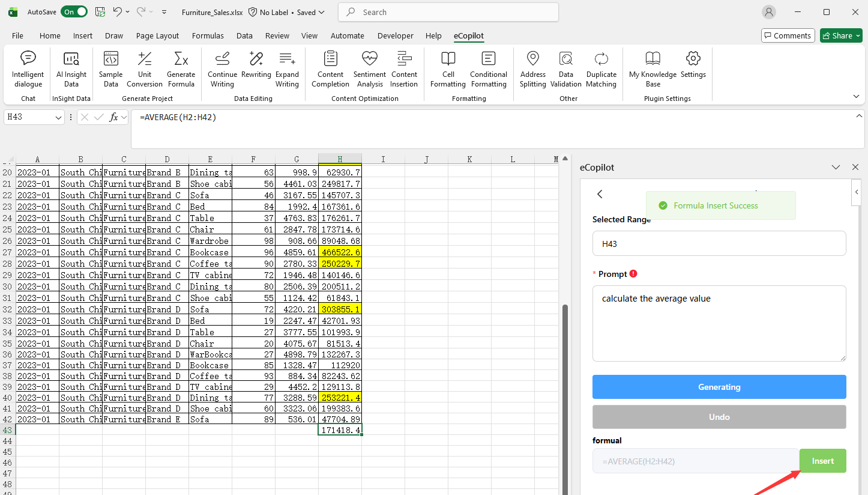Insert the generated AVERAGE formula

[x=822, y=460]
